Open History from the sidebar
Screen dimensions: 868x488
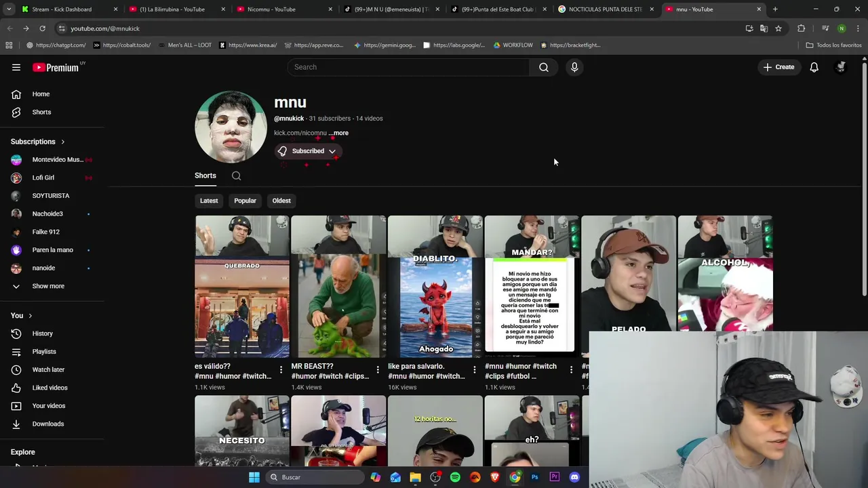coord(42,333)
